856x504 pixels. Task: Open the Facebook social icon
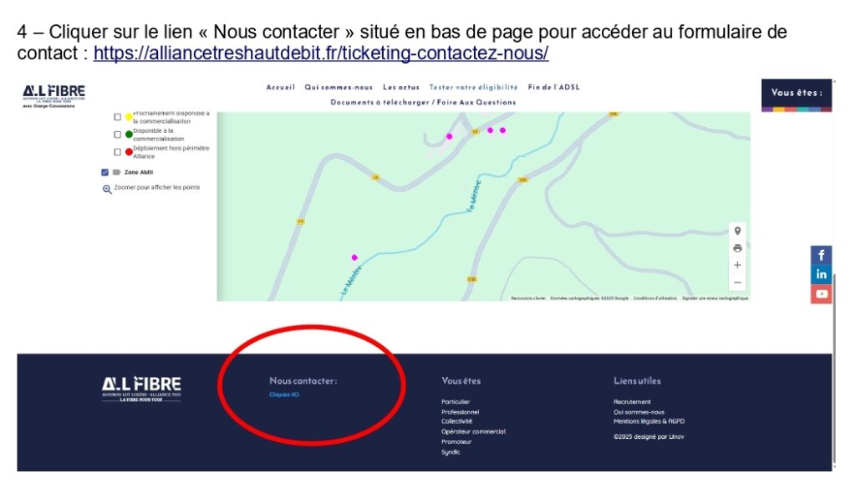coord(821,255)
